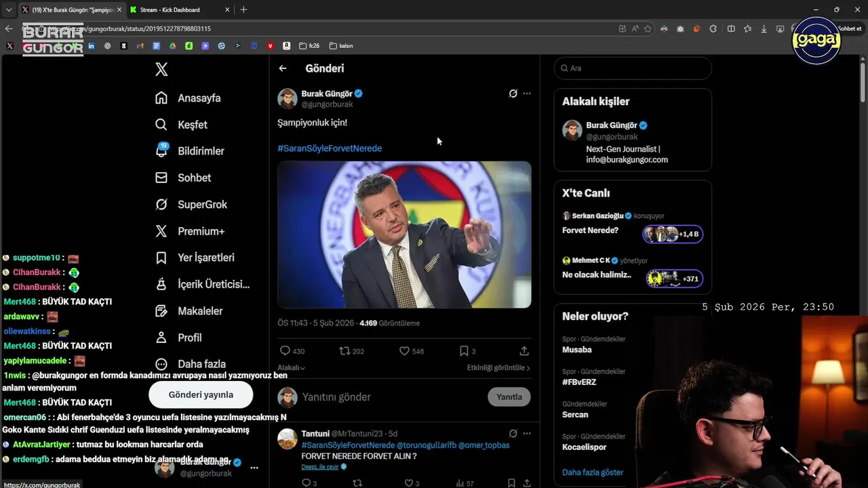Open Google Drive bookmark icon

pyautogui.click(x=172, y=46)
